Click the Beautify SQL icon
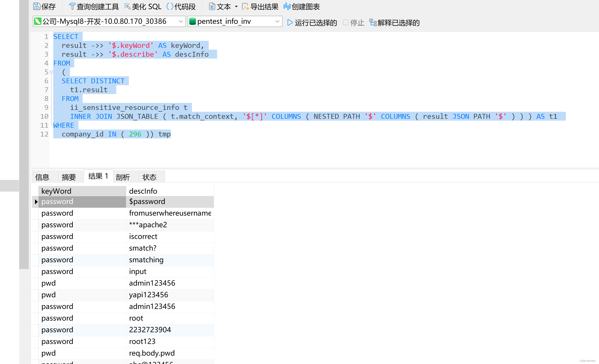The image size is (599, 364). [127, 7]
